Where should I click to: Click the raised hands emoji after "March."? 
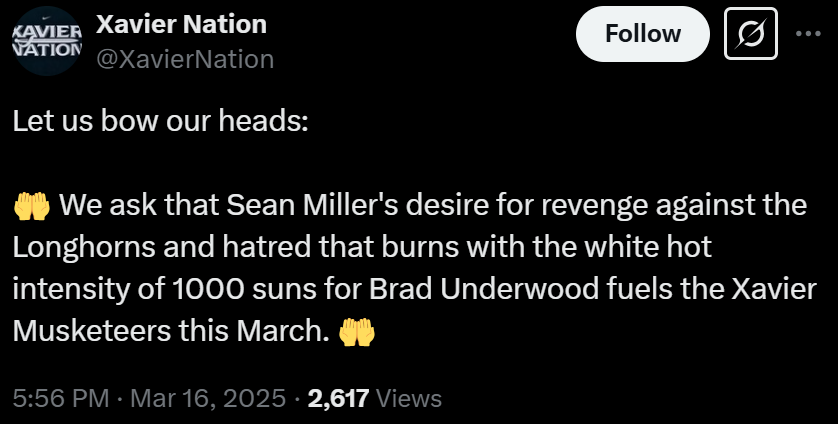coord(357,330)
